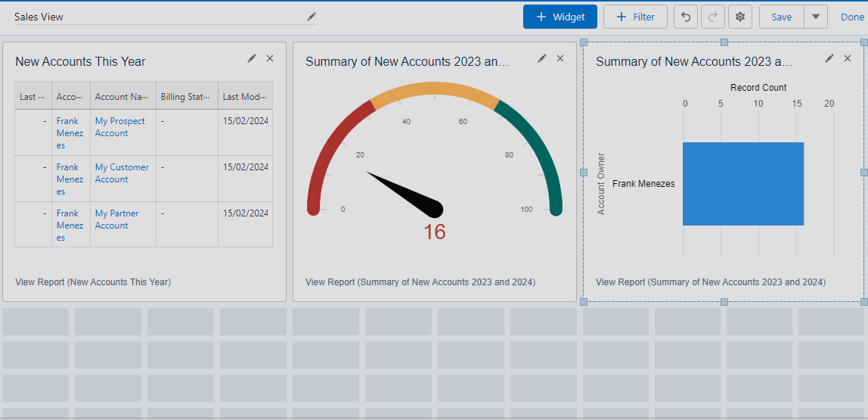Open My Customer Account link
Viewport: 868px width, 420px height.
coord(122,173)
